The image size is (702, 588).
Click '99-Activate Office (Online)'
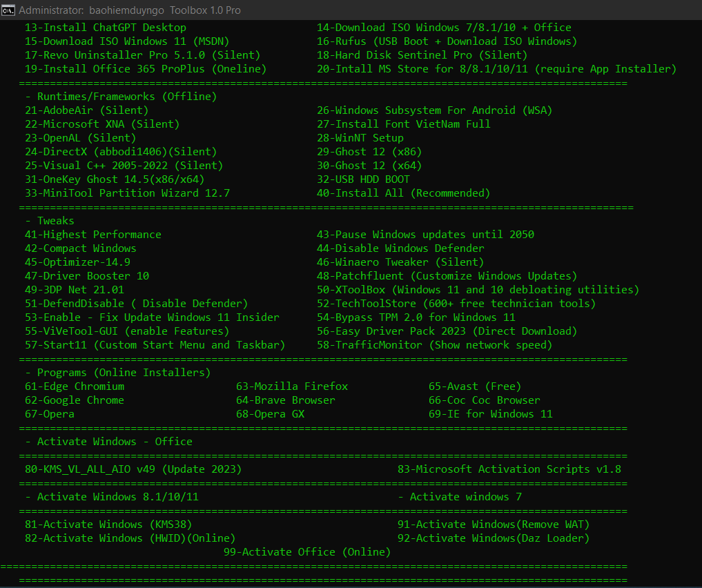tap(307, 552)
